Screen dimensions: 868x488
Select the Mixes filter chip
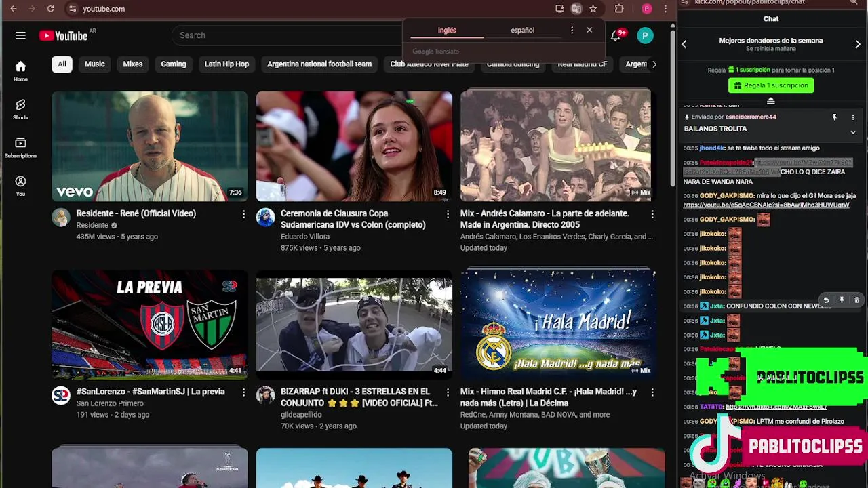[x=133, y=64]
